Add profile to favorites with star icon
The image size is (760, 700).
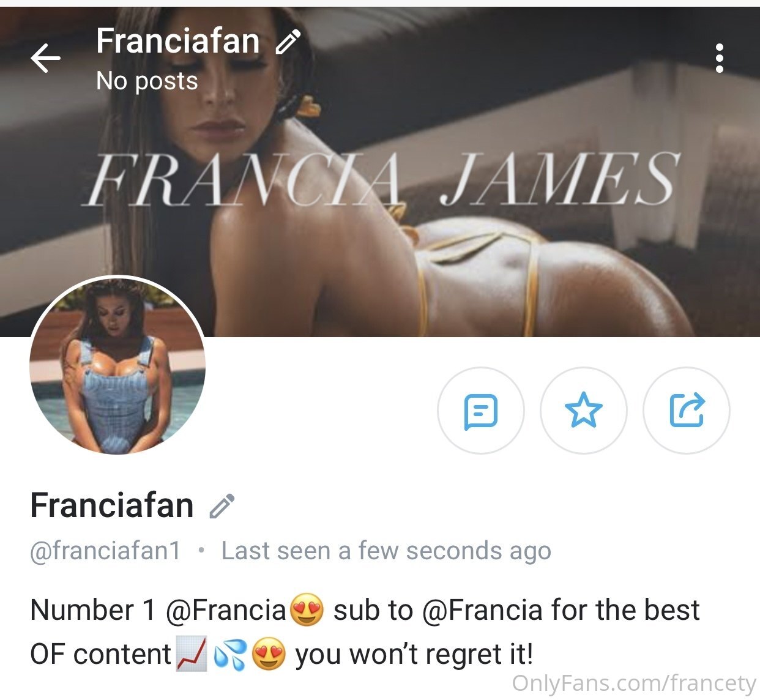(584, 411)
